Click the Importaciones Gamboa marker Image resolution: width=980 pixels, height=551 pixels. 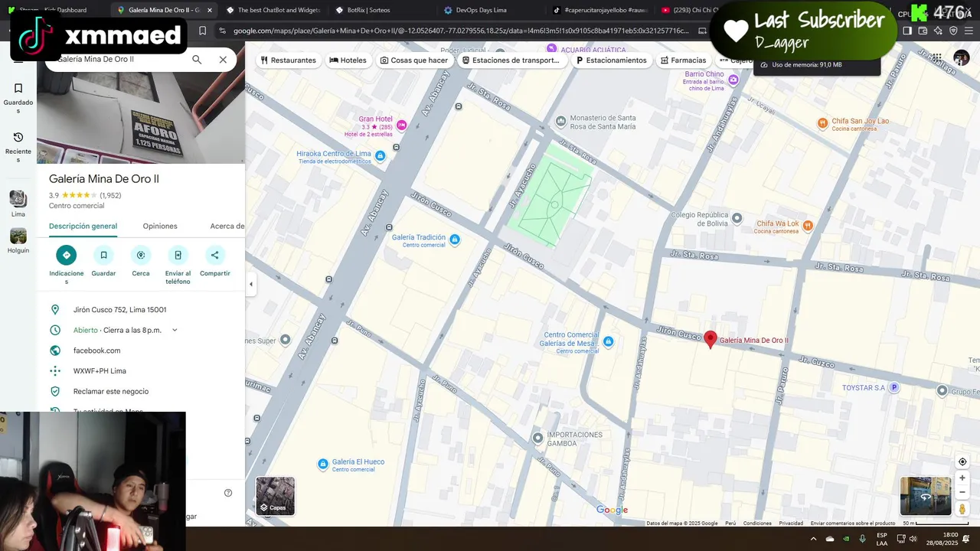tap(537, 439)
